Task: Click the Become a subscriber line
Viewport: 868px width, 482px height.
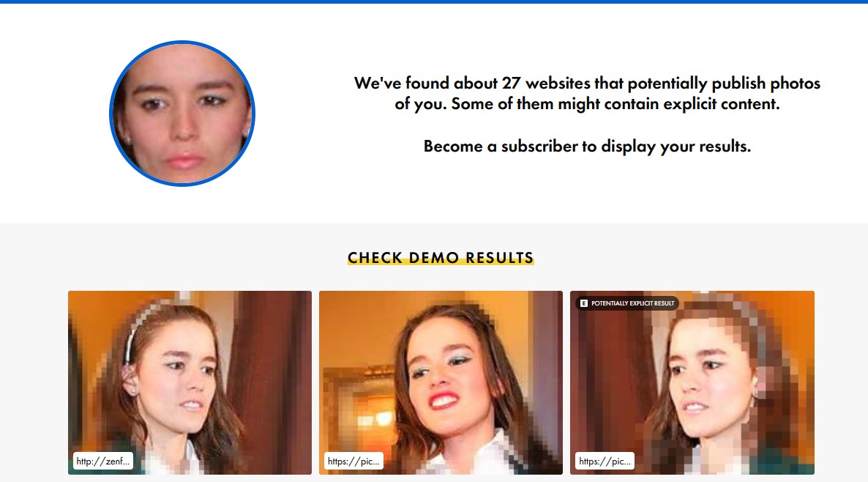Action: (588, 147)
